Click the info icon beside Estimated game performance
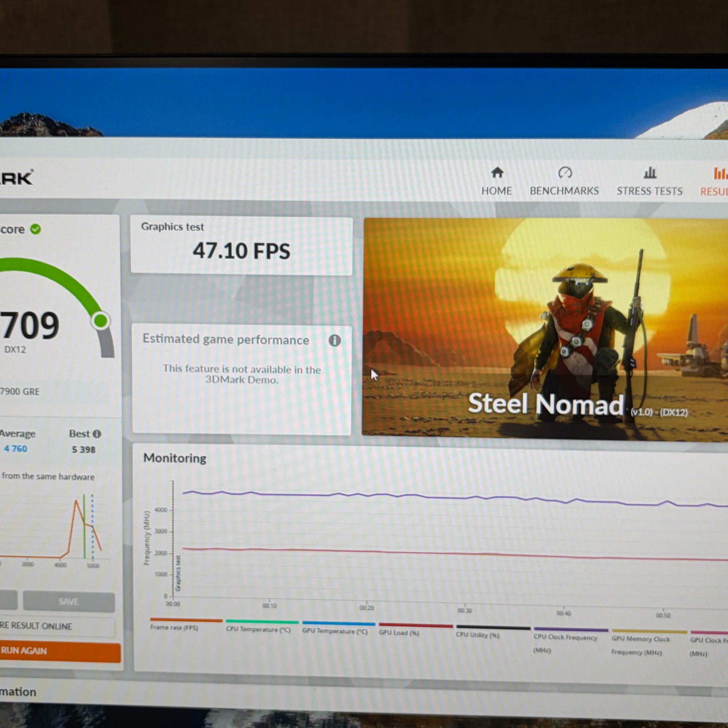 tap(334, 340)
